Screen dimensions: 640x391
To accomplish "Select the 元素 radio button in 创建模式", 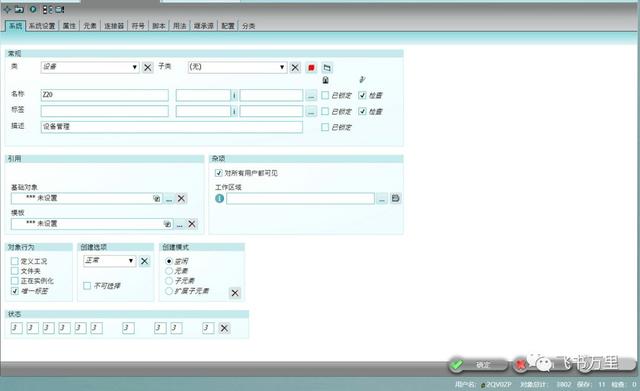I will (x=169, y=271).
